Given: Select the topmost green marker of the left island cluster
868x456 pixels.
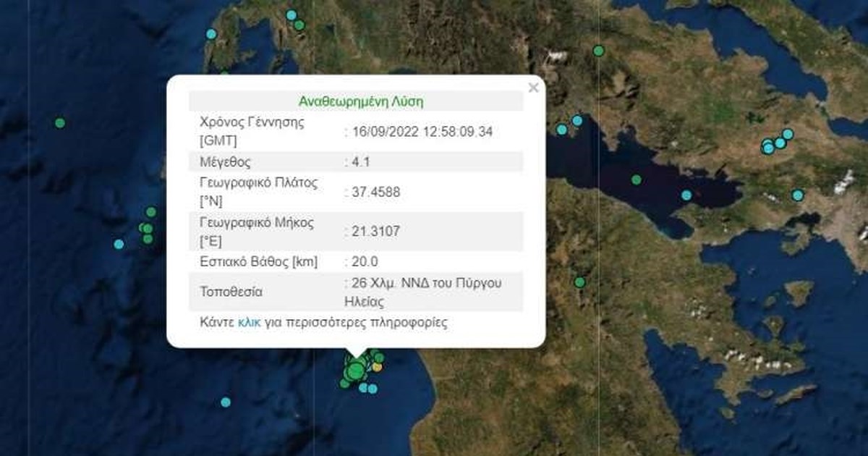Looking at the screenshot, I should point(150,212).
